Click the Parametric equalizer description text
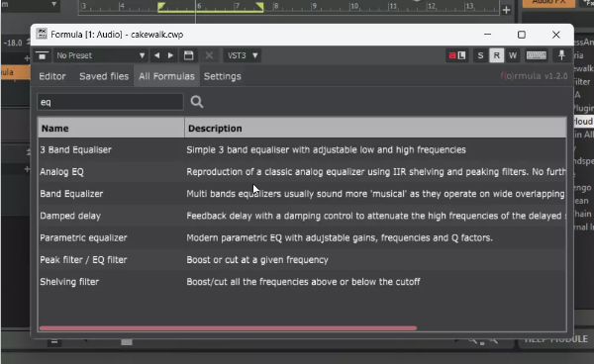The height and width of the screenshot is (364, 594). point(340,237)
